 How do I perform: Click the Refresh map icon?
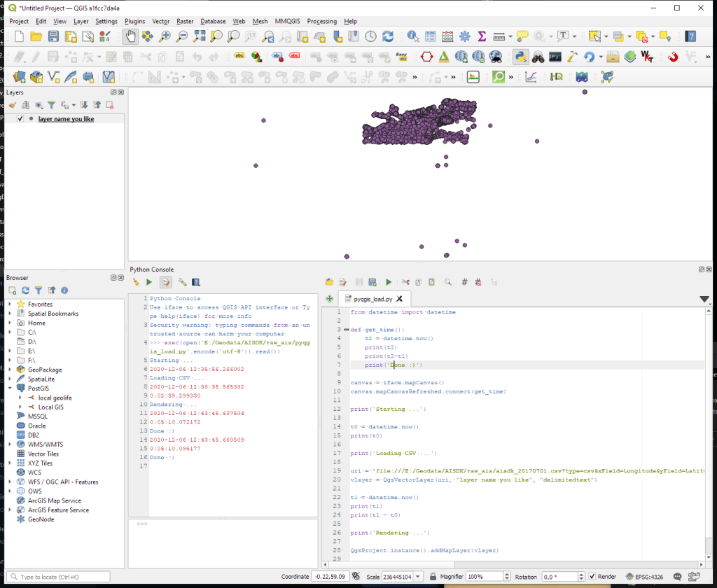click(x=388, y=36)
